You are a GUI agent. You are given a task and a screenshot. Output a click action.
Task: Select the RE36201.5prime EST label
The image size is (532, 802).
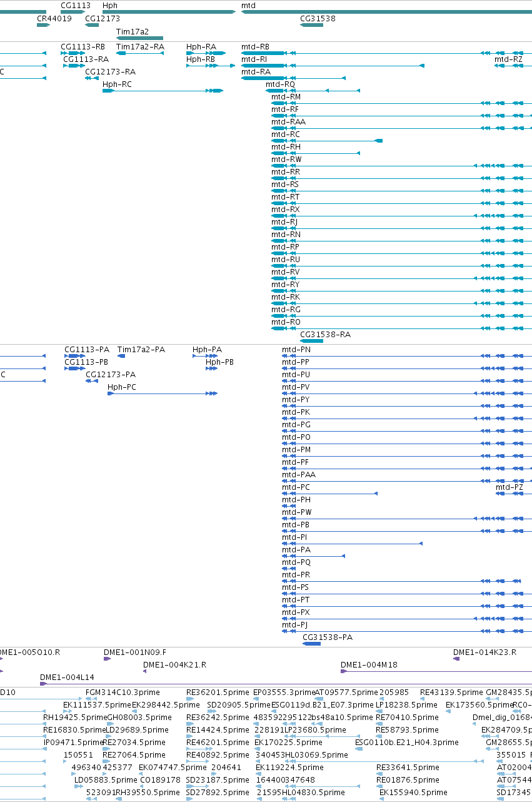(x=218, y=693)
